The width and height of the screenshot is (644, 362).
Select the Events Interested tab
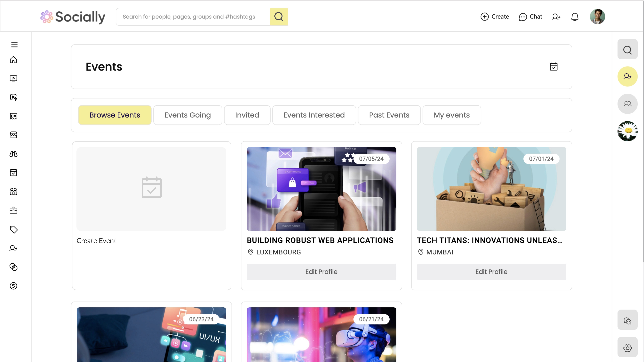314,115
